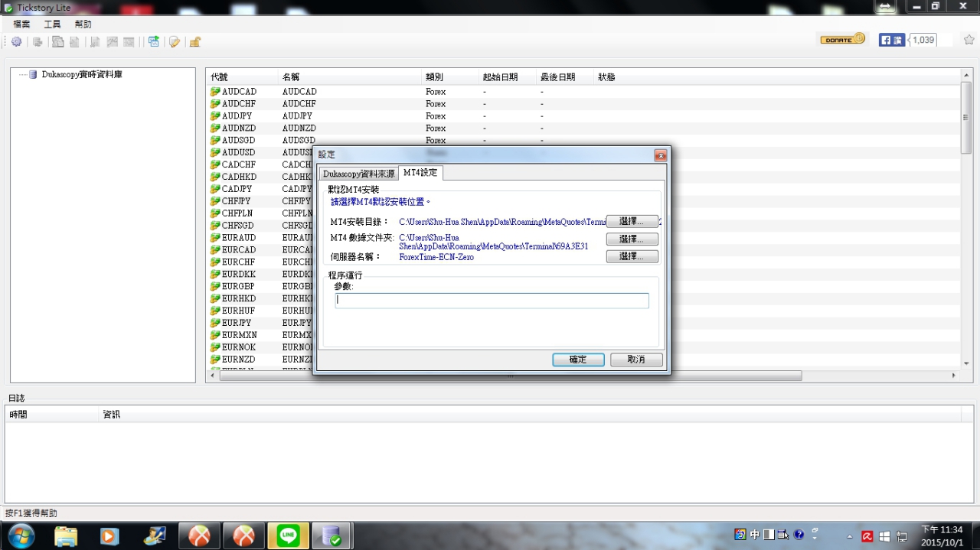
Task: Sort by the 類別 column header
Action: click(x=450, y=77)
